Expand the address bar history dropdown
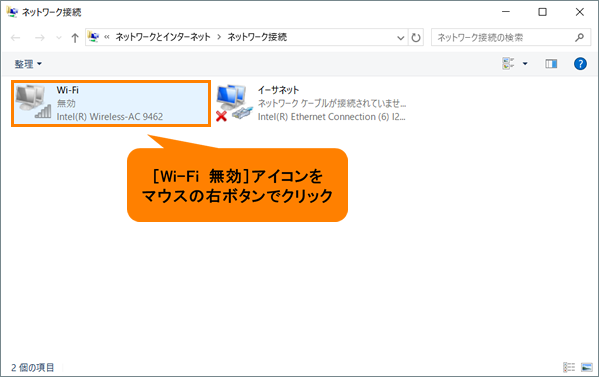This screenshot has width=599, height=377. (x=400, y=37)
